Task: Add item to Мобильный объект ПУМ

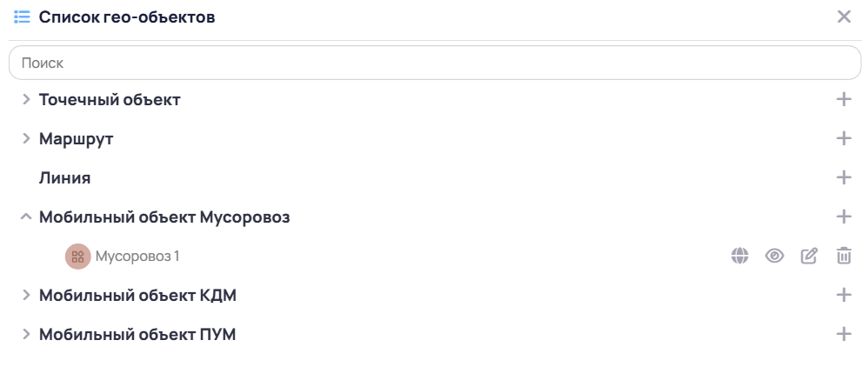Action: point(844,334)
